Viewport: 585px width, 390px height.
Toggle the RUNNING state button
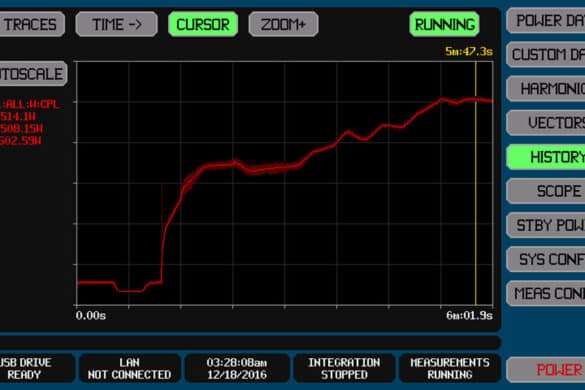pos(444,24)
